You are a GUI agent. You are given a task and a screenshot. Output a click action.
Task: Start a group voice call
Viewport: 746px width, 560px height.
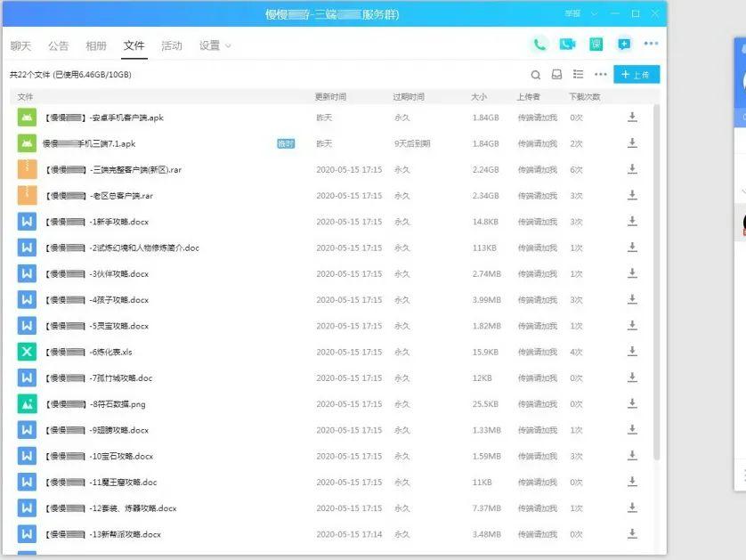click(x=539, y=45)
